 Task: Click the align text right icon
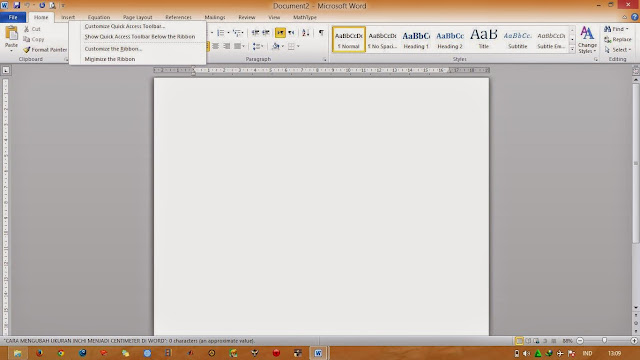(x=227, y=46)
